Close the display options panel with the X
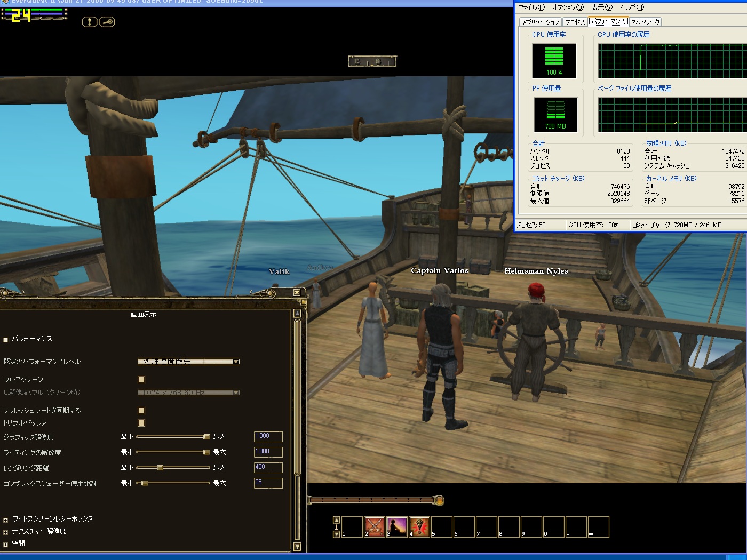 [297, 292]
